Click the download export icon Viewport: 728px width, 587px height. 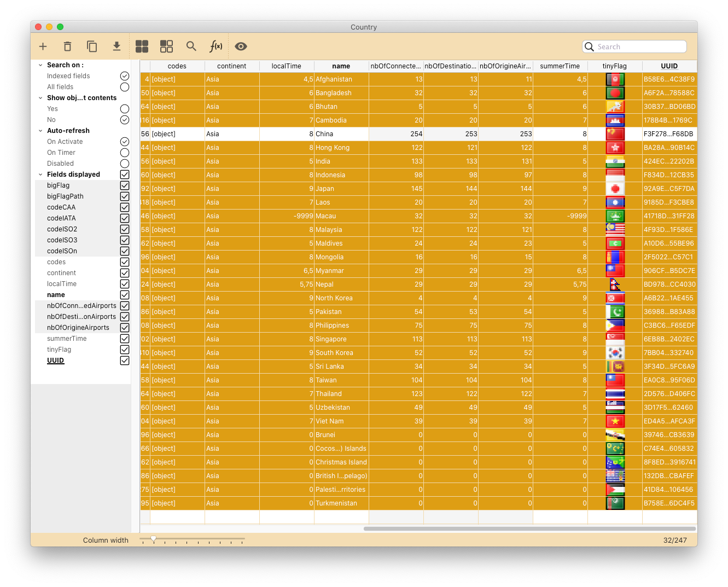117,47
